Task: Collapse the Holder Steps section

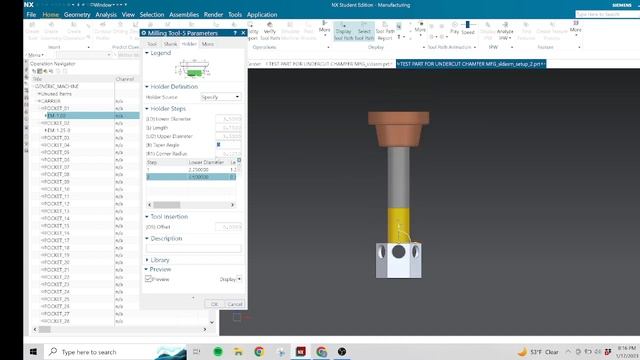Action: point(147,109)
